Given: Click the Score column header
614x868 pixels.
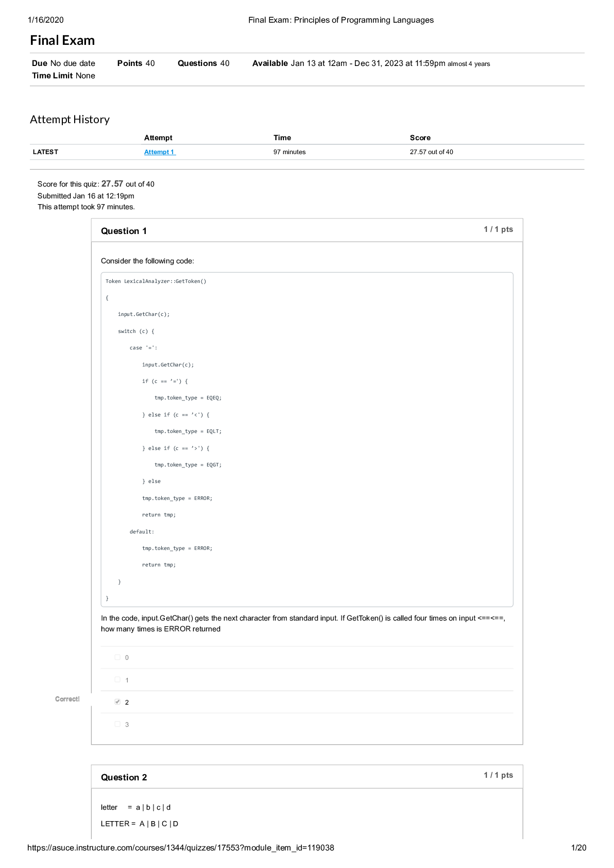Looking at the screenshot, I should (420, 138).
